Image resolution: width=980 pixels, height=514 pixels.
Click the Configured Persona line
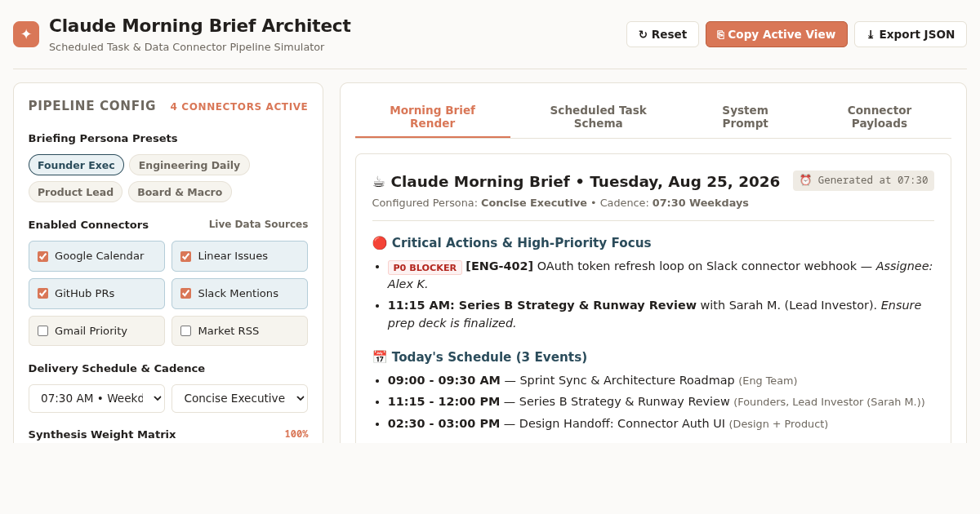click(x=560, y=203)
